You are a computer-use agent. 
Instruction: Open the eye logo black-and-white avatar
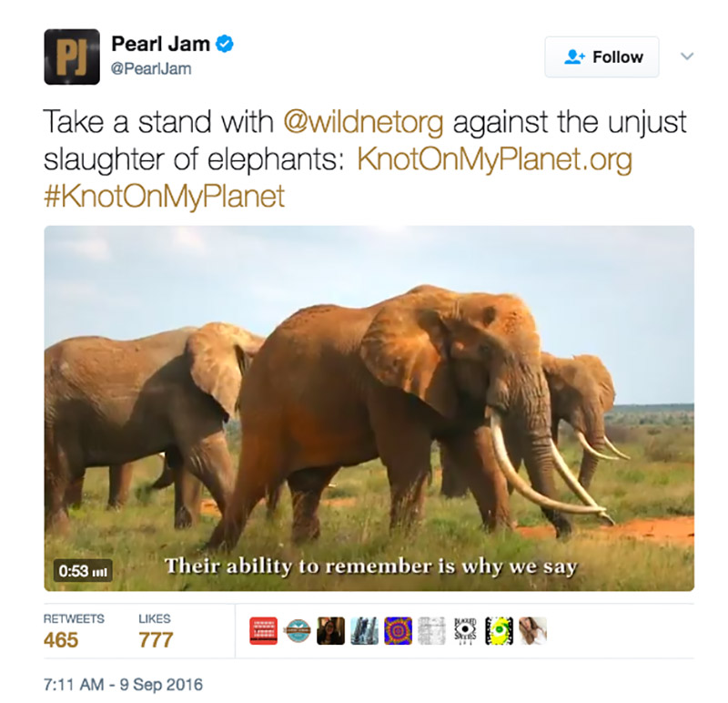pos(465,630)
